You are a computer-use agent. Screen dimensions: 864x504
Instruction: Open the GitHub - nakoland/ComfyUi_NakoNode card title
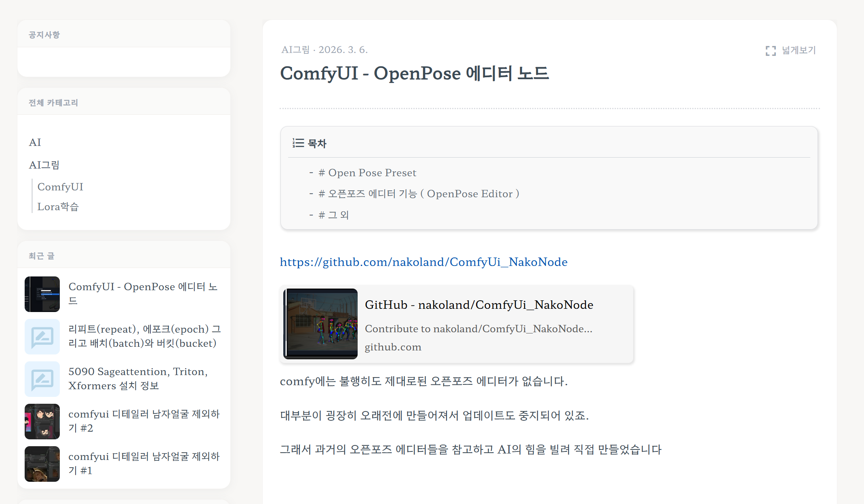click(x=479, y=305)
